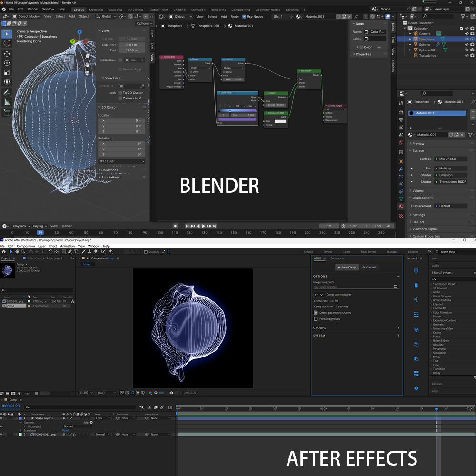
Task: Open the Composition menu in After Effects
Action: 26,246
